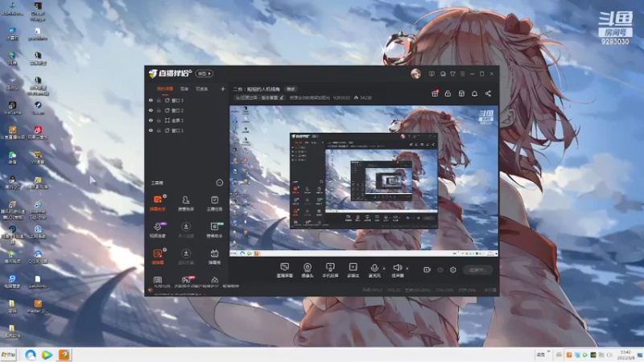The width and height of the screenshot is (644, 362).
Task: Open the box-shaped icon next to the bell
Action: click(461, 93)
